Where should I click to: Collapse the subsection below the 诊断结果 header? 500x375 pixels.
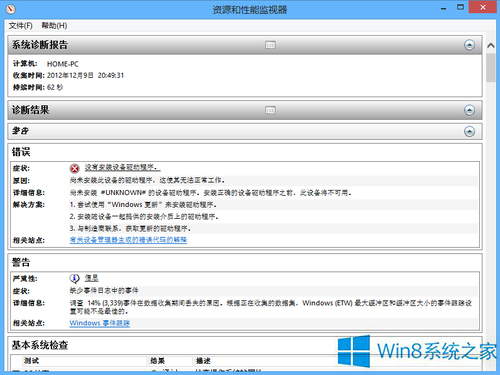[469, 132]
